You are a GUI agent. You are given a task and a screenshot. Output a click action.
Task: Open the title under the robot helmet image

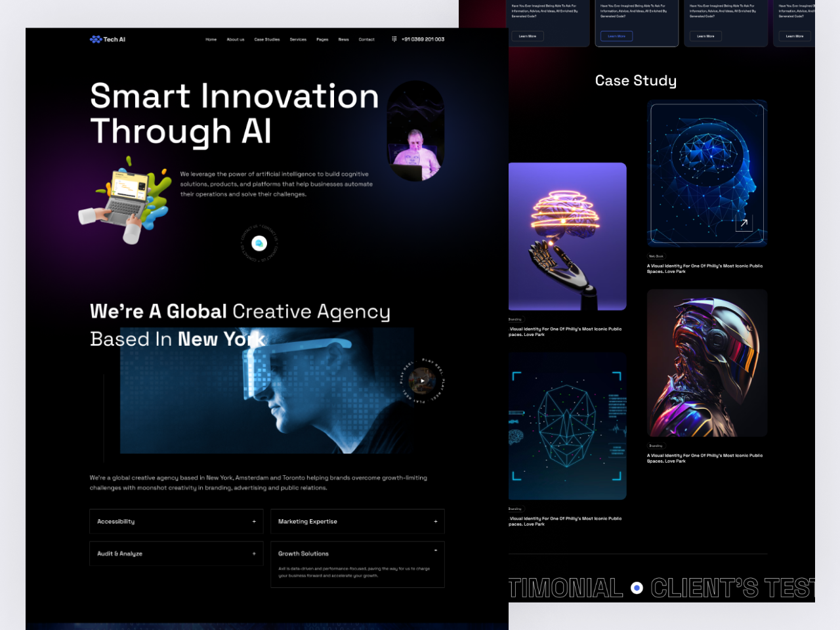705,458
